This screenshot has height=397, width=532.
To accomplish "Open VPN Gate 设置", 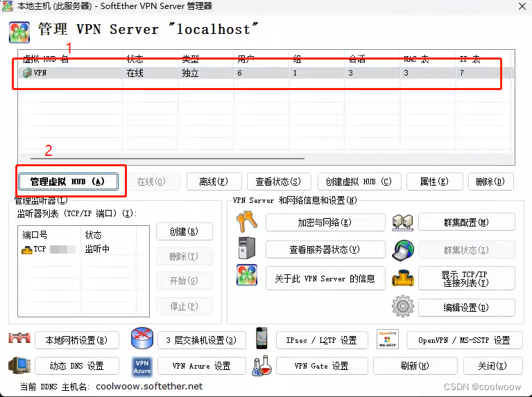I will pos(322,366).
